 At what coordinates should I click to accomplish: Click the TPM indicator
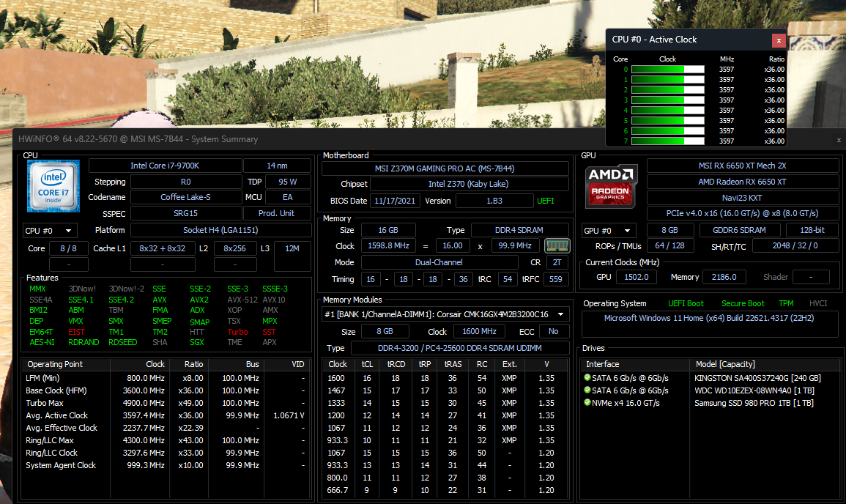[x=786, y=303]
